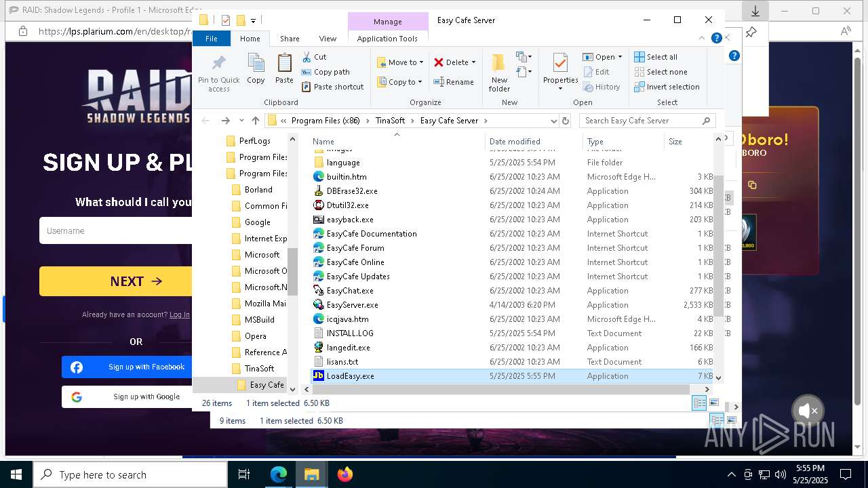Click the Cut scissors button
868x488 pixels.
pyautogui.click(x=314, y=57)
